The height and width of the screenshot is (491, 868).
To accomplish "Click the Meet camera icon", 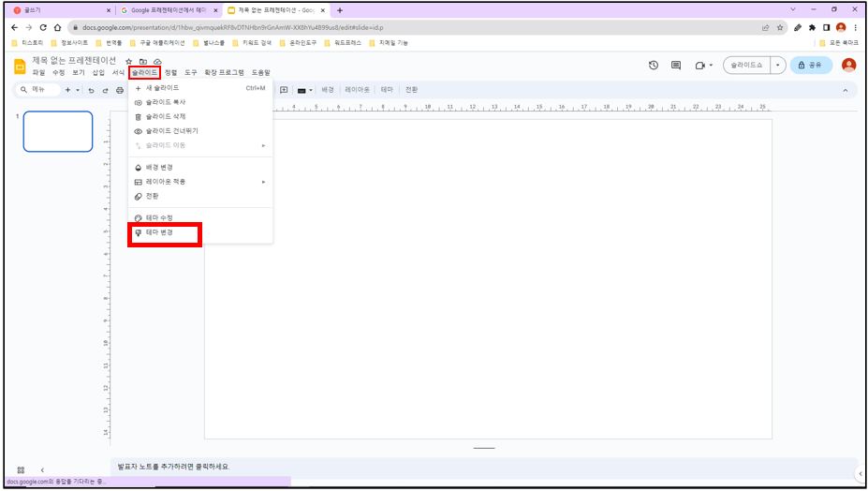I will click(700, 66).
